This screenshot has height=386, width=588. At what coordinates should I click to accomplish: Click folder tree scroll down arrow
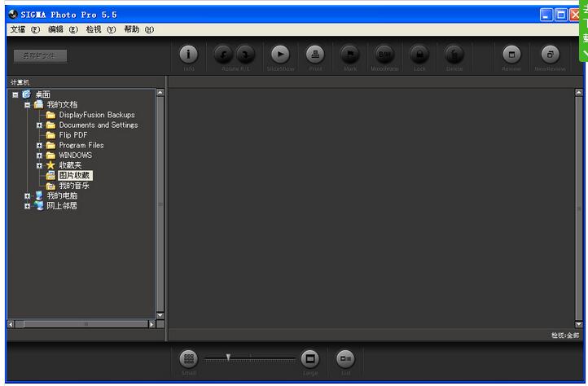[160, 315]
